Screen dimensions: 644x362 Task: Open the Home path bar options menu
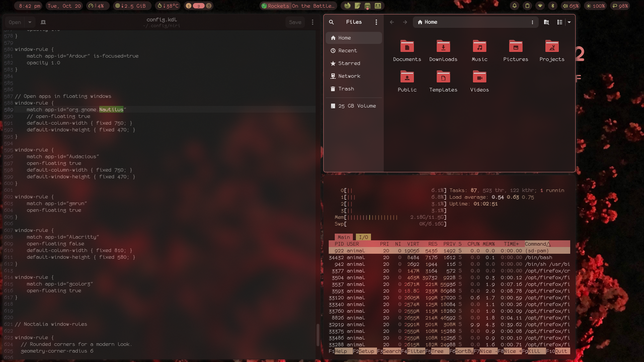(532, 22)
